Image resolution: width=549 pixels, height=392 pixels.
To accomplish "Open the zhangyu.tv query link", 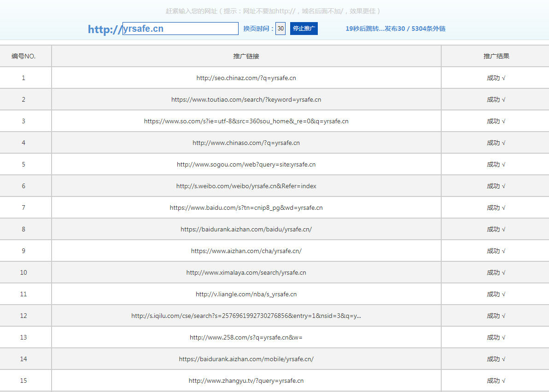I will [246, 380].
